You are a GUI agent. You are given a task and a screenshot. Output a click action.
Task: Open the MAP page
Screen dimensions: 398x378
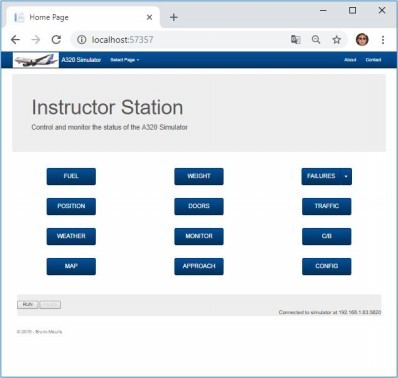pos(71,266)
